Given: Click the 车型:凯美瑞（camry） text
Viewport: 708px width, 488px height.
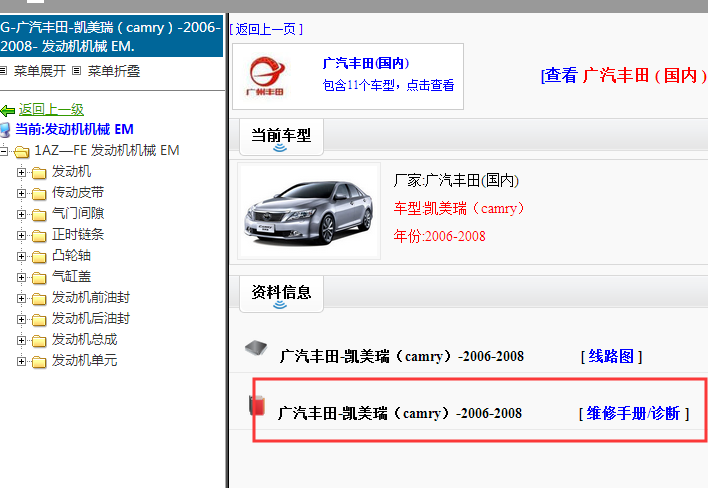Looking at the screenshot, I should click(x=459, y=208).
